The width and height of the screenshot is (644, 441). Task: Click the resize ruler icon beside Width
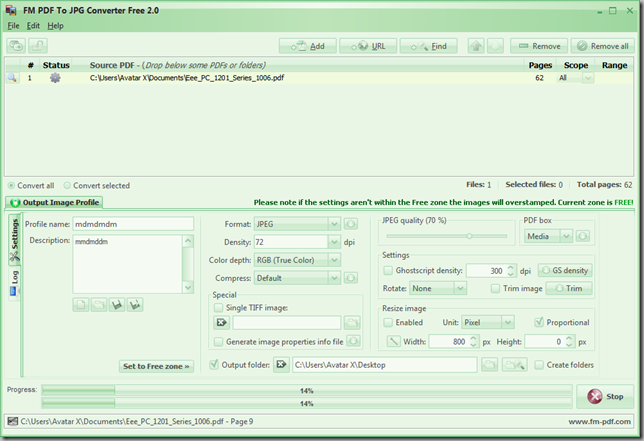pos(393,341)
